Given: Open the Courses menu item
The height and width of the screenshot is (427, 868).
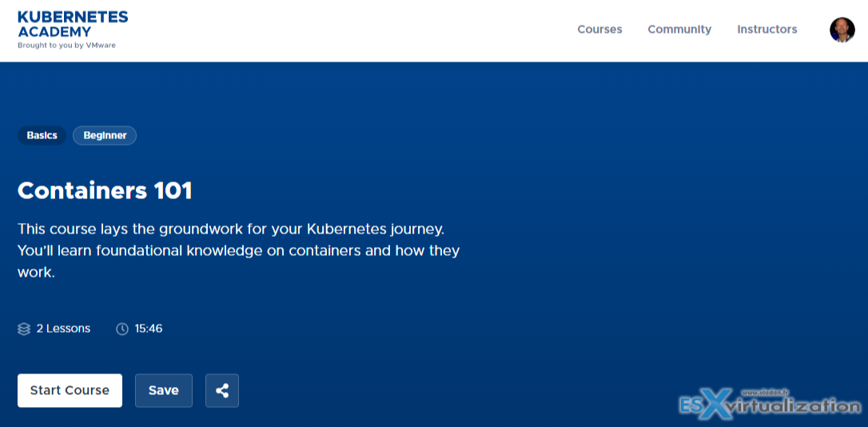Looking at the screenshot, I should [x=599, y=30].
